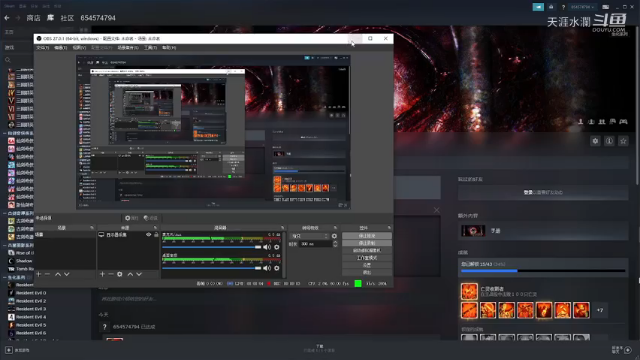Open the OBS Tools menu

(150, 48)
